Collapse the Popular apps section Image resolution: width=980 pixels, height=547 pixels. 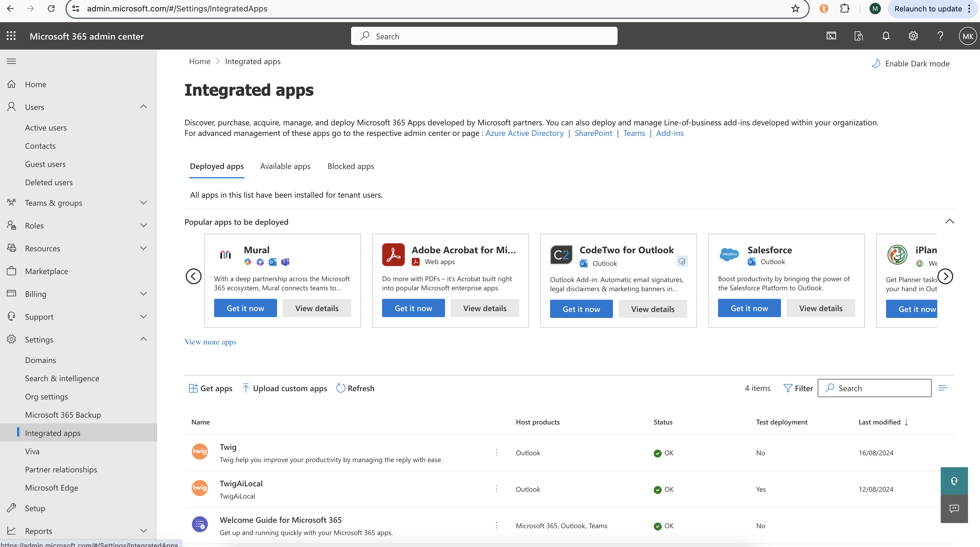[949, 222]
